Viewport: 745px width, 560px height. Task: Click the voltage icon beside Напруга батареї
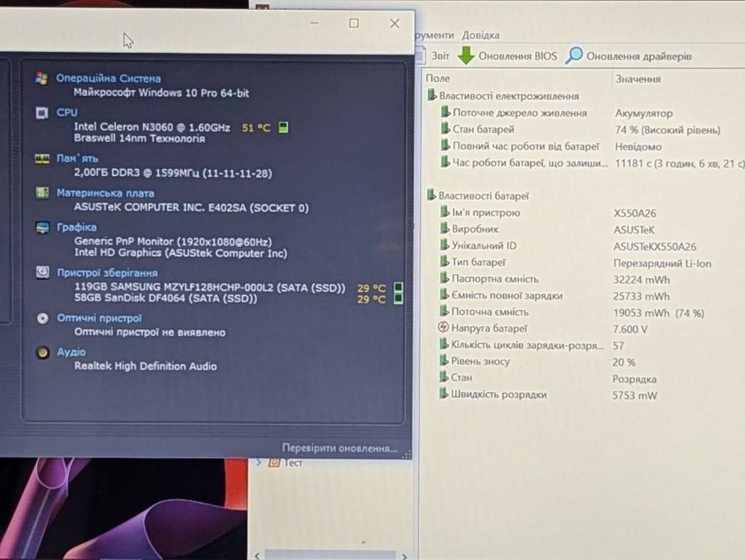443,328
